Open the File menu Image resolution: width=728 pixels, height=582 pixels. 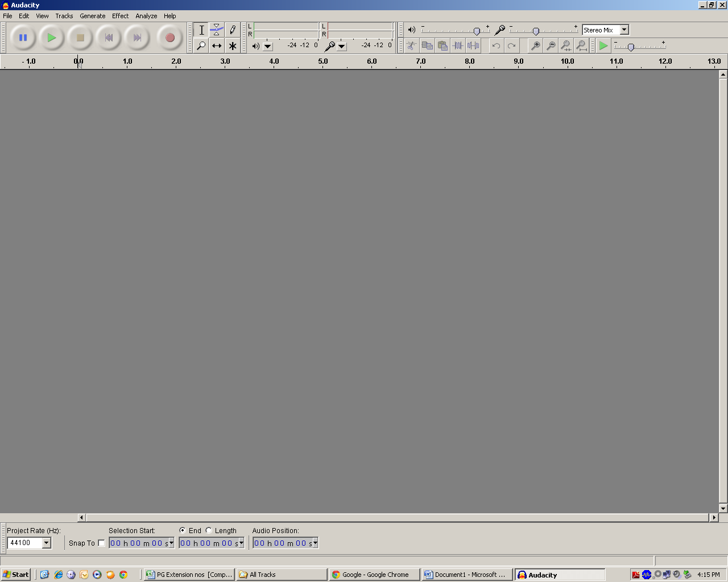[x=8, y=16]
